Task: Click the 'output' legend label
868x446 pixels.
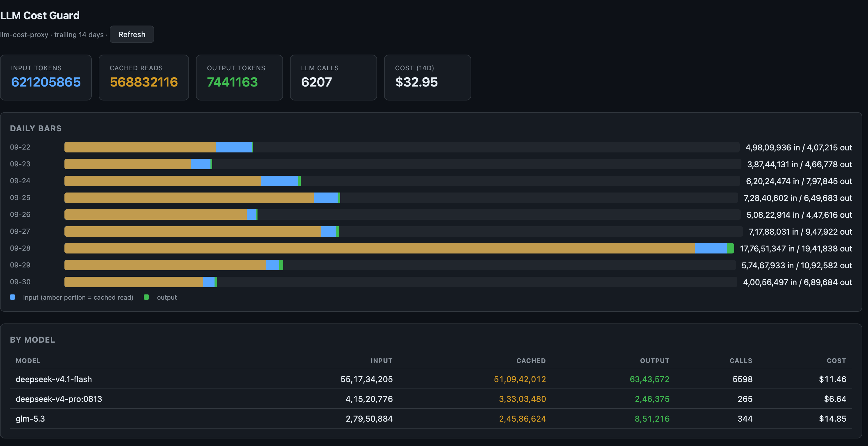Action: 167,297
